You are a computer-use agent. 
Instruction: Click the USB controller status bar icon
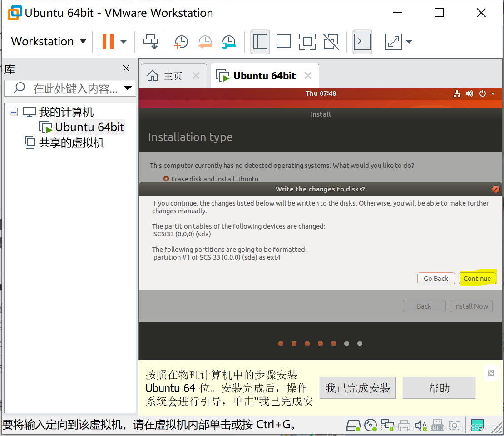point(437,426)
